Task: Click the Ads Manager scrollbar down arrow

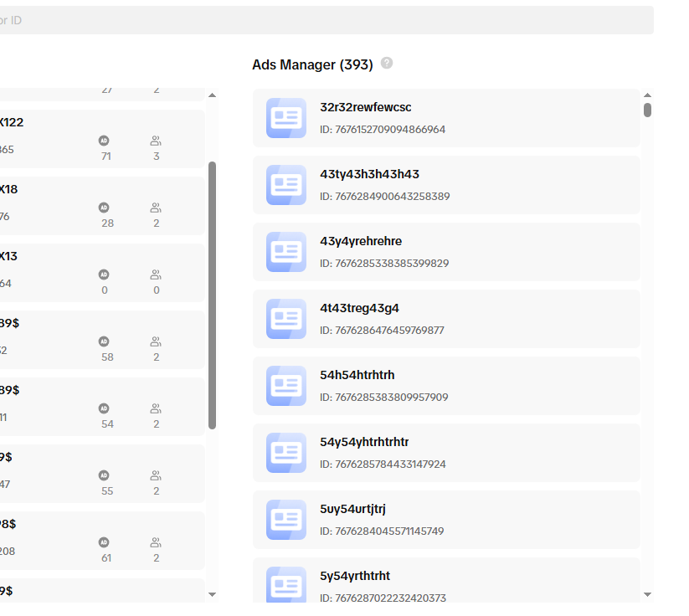Action: [647, 594]
